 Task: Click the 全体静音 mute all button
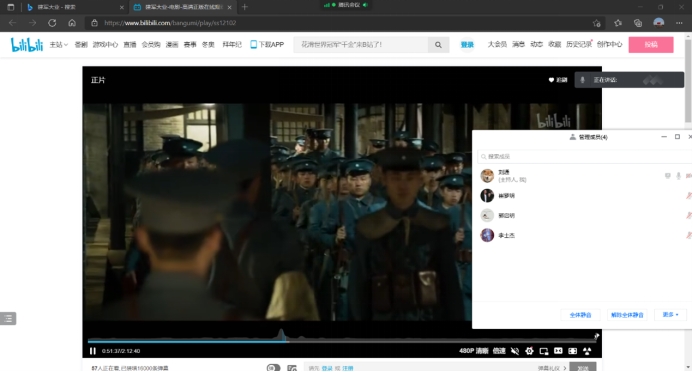click(x=580, y=315)
